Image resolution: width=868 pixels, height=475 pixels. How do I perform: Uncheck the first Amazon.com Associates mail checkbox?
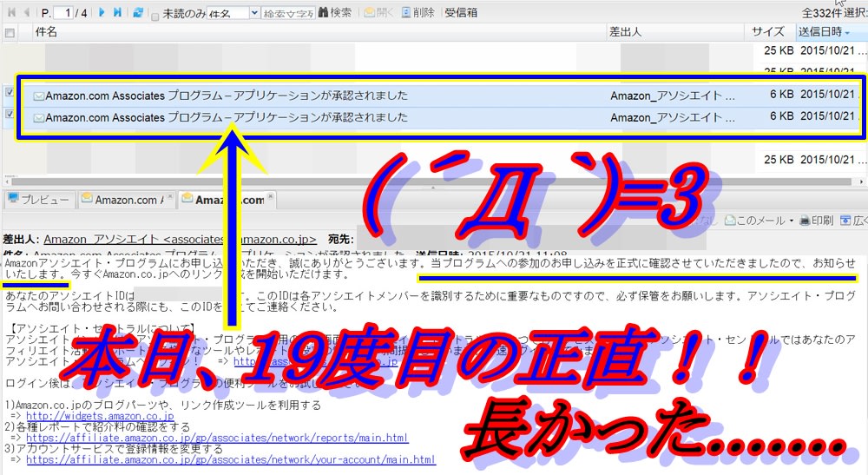coord(10,92)
